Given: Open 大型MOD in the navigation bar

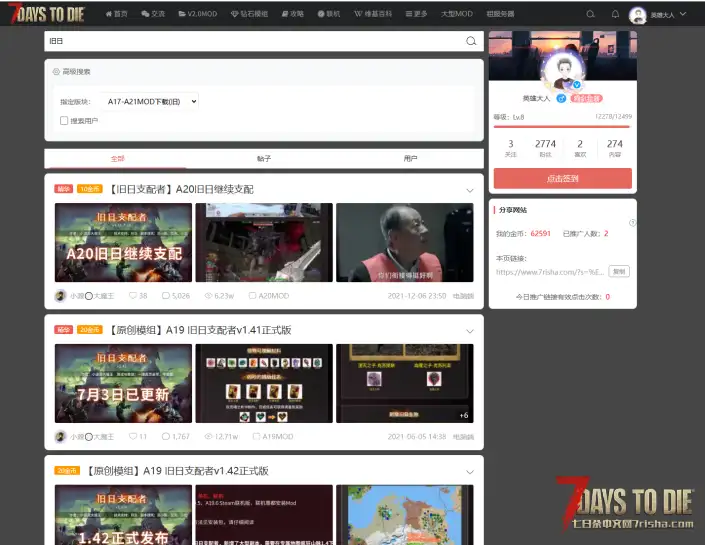Looking at the screenshot, I should click(x=457, y=14).
